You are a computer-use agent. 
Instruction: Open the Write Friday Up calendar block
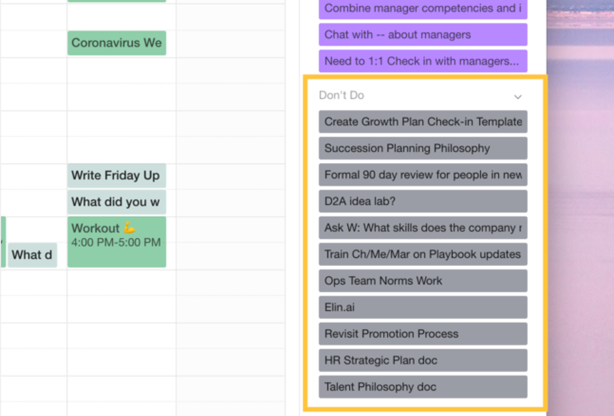pyautogui.click(x=117, y=175)
